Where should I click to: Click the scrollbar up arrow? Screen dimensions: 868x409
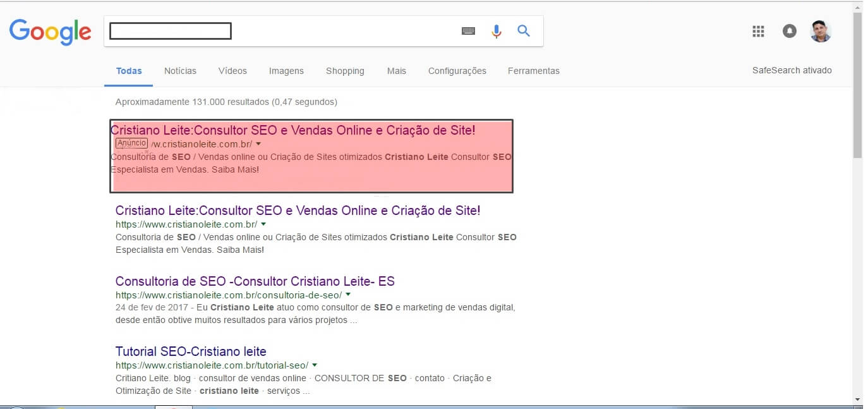pos(857,8)
